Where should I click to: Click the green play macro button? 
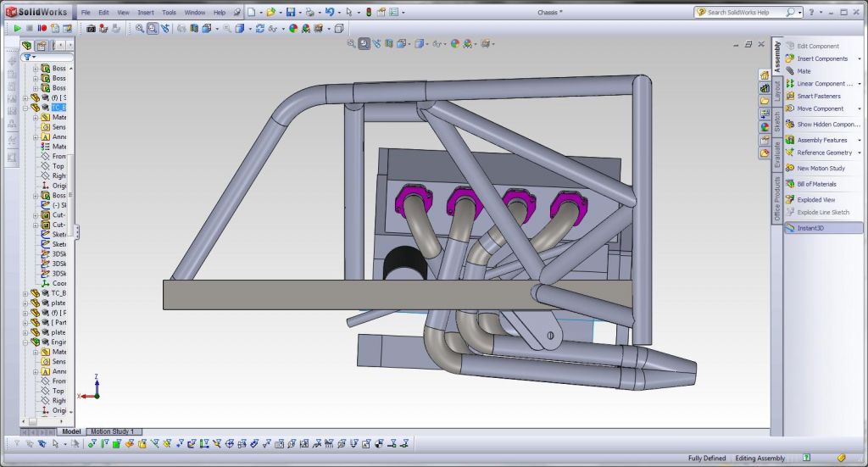pyautogui.click(x=17, y=28)
